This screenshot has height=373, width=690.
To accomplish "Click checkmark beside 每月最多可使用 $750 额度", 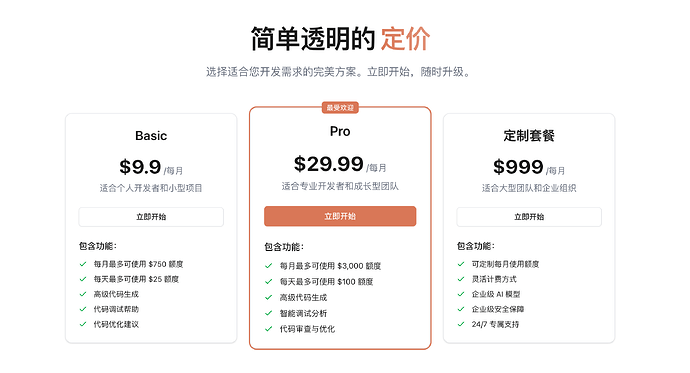I will click(83, 264).
